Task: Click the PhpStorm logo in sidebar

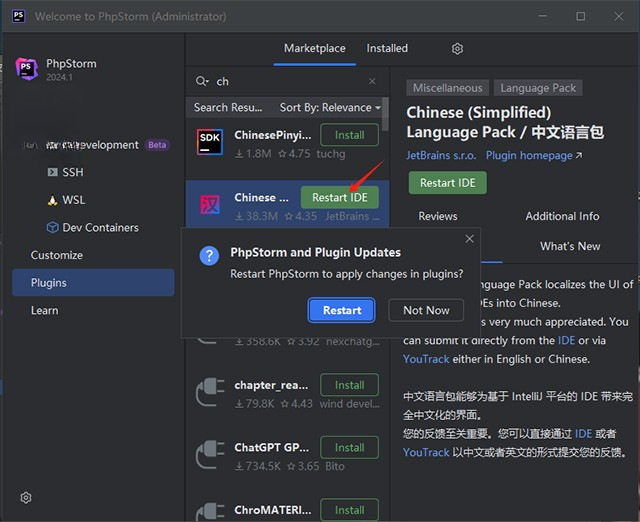Action: (27, 69)
